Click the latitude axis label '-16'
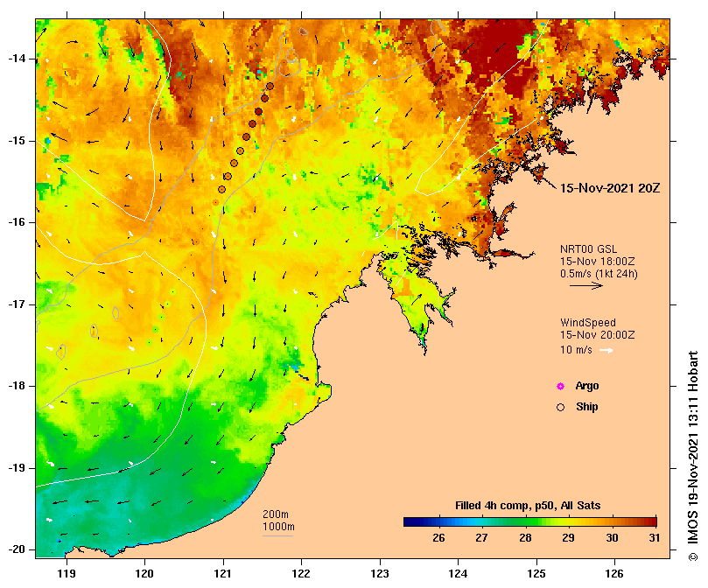The image size is (708, 588). pyautogui.click(x=17, y=222)
